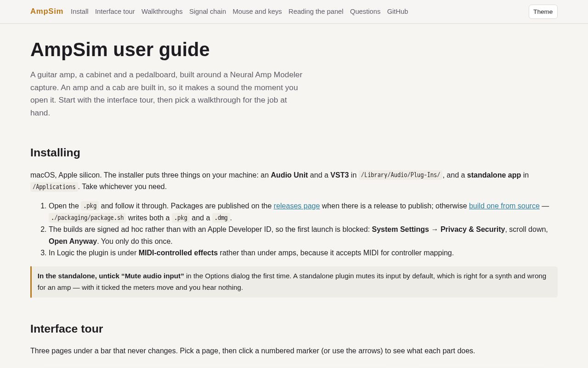Image resolution: width=588 pixels, height=368 pixels.
Task: Click the .dmg code snippet
Action: coord(221,218)
